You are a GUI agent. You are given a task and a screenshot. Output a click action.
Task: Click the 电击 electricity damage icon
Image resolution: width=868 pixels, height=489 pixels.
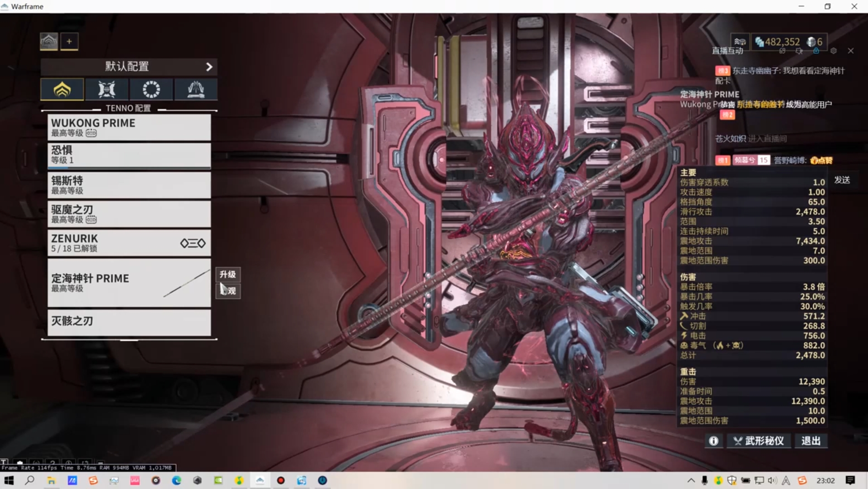tap(684, 336)
